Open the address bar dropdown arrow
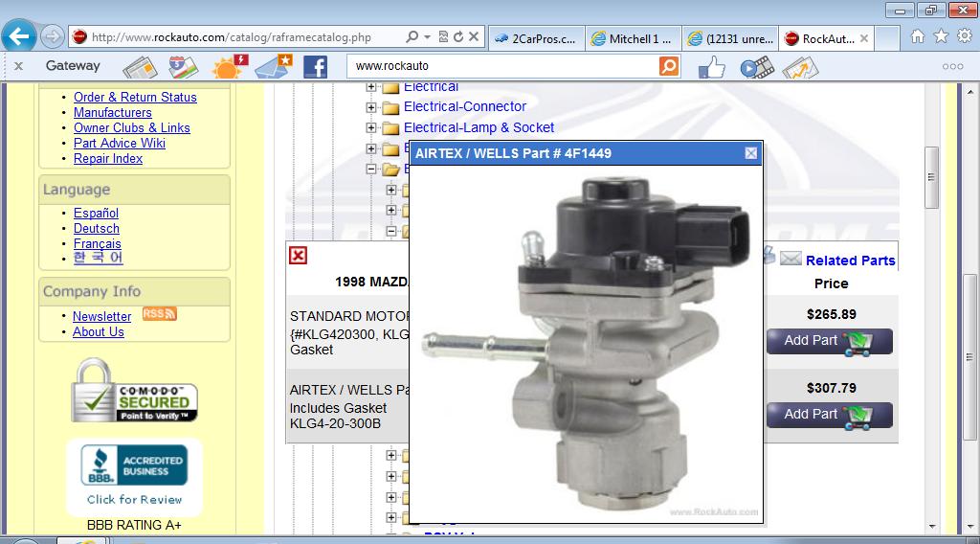This screenshot has width=980, height=544. click(x=428, y=37)
